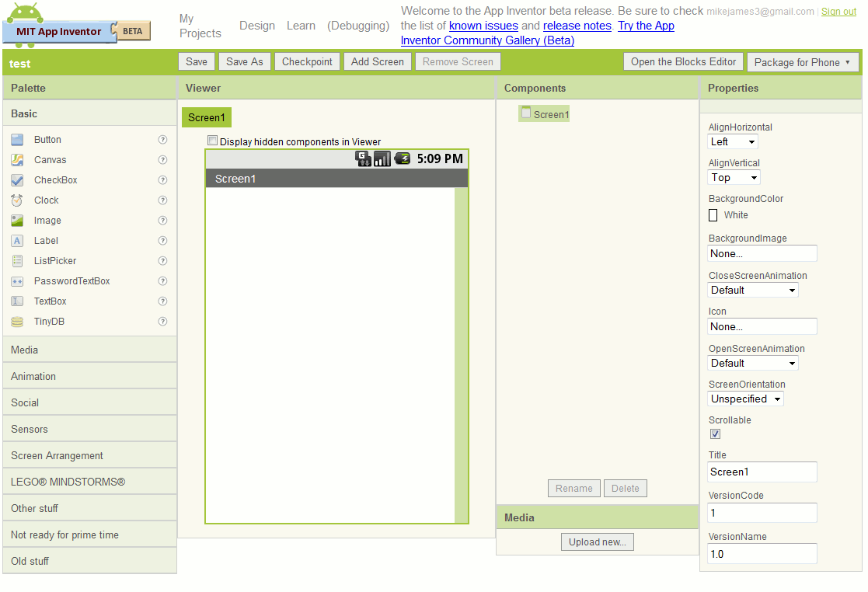Screen dimensions: 868x592
Task: Select the Screen1 tab in Viewer
Action: (207, 118)
